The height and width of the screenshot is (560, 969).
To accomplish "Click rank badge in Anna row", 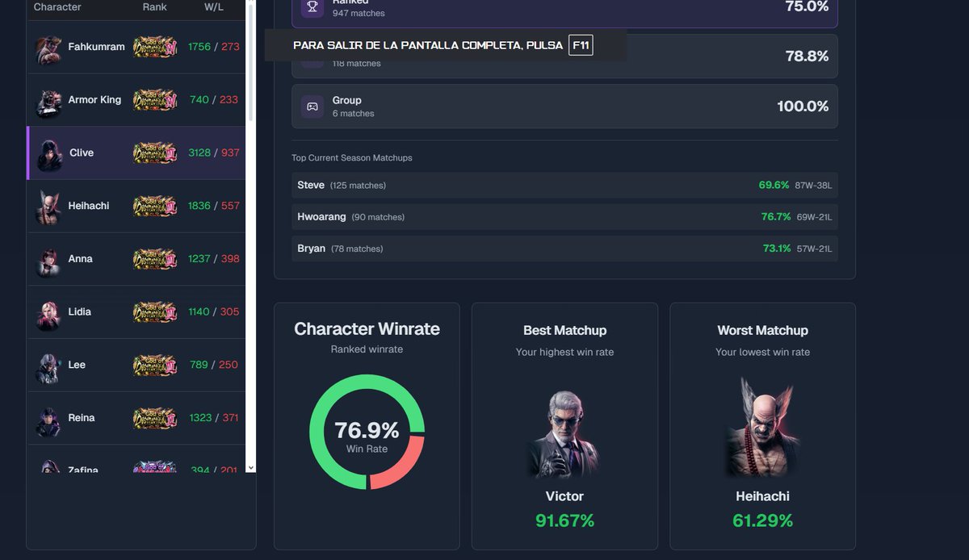I will point(154,259).
